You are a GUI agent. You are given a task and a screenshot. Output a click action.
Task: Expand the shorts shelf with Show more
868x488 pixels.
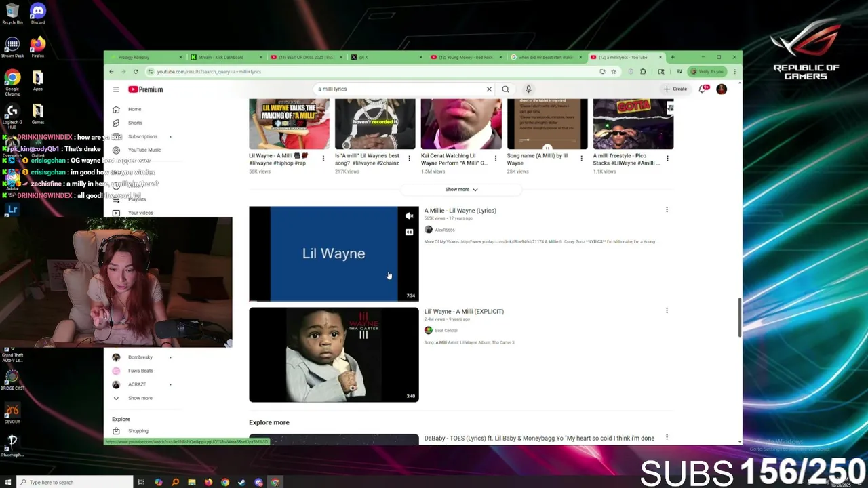coord(461,190)
